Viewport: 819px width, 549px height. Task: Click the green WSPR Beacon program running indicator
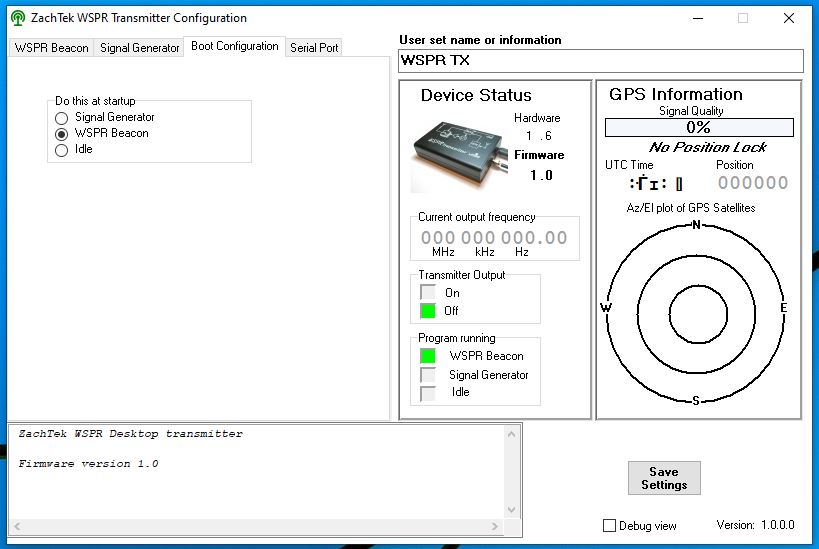pyautogui.click(x=428, y=356)
